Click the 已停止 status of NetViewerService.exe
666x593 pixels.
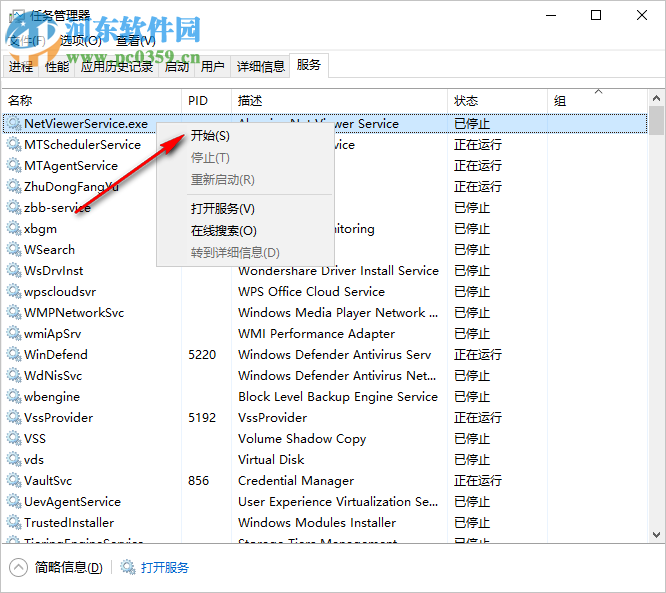[x=472, y=124]
